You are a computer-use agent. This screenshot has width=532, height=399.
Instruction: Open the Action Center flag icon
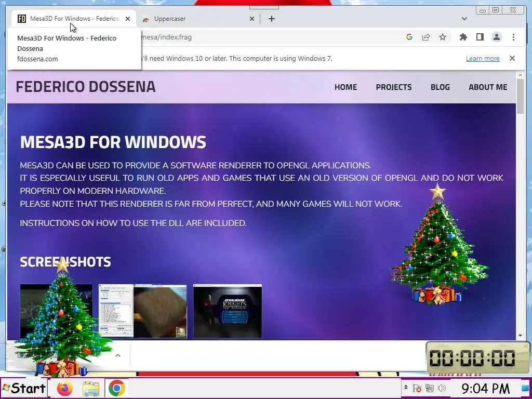click(x=417, y=388)
